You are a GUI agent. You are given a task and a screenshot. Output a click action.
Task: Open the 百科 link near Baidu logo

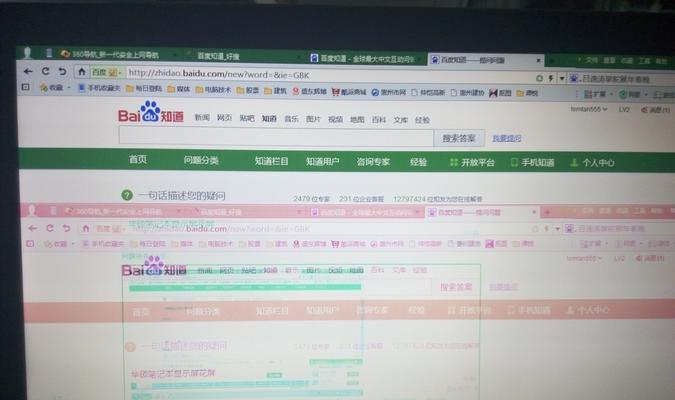379,120
